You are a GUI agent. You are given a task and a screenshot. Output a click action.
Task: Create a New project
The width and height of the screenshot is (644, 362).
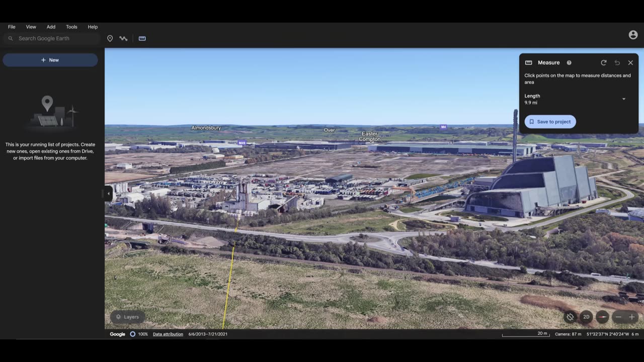pos(50,60)
